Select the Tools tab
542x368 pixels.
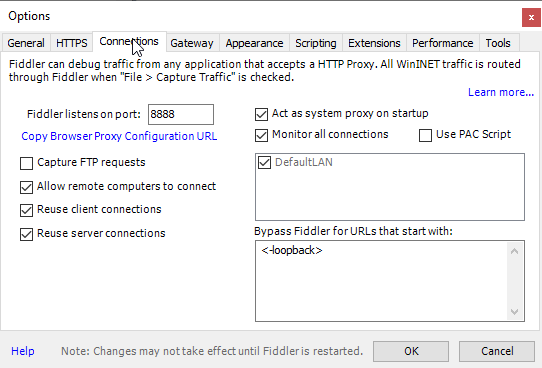(x=498, y=43)
